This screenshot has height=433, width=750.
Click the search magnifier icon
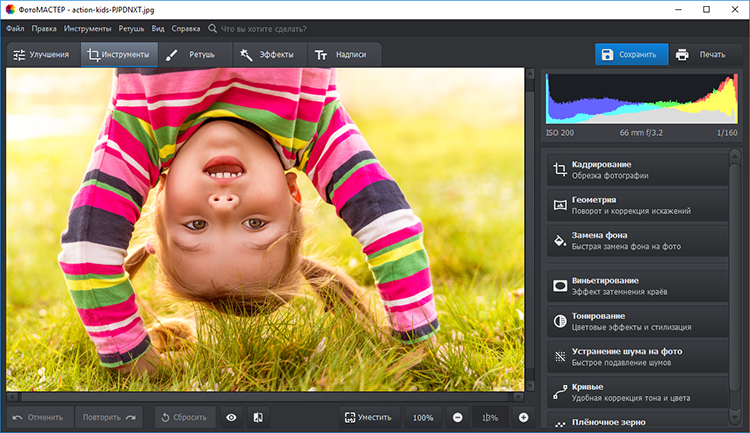(212, 29)
